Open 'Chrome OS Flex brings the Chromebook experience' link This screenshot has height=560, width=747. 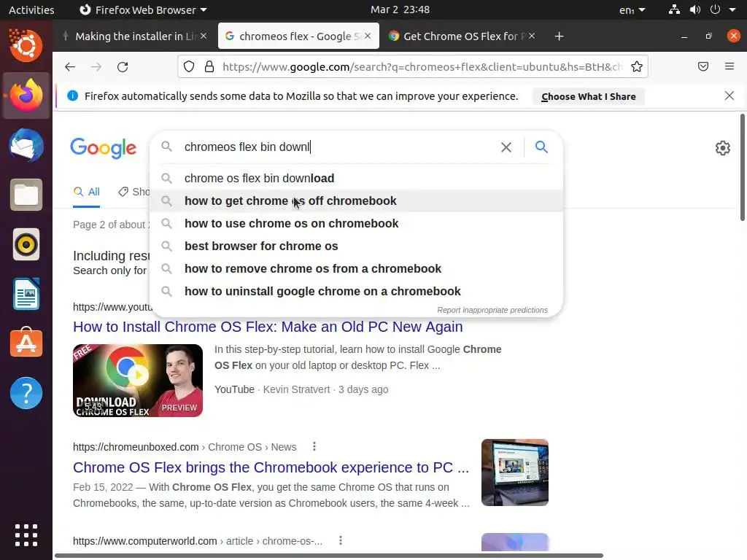point(271,467)
